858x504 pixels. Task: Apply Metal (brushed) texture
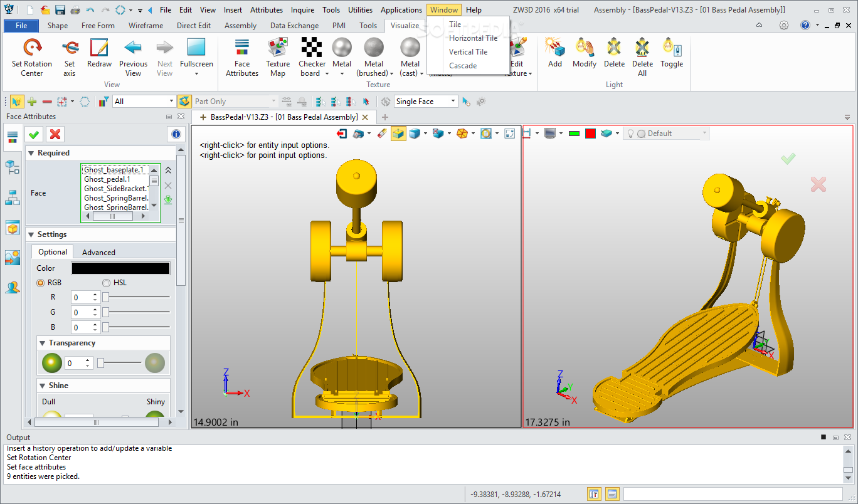pos(374,48)
